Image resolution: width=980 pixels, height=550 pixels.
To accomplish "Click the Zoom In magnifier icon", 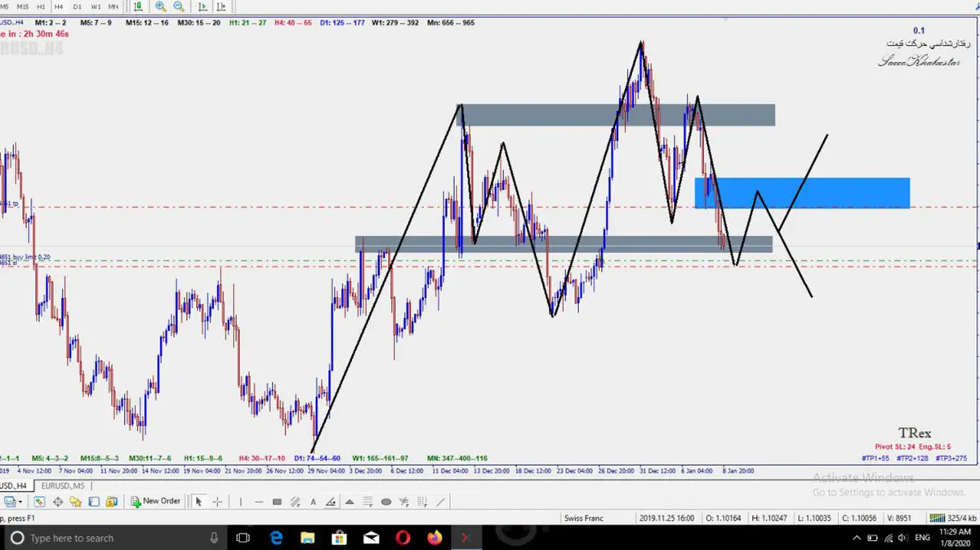I will (161, 7).
